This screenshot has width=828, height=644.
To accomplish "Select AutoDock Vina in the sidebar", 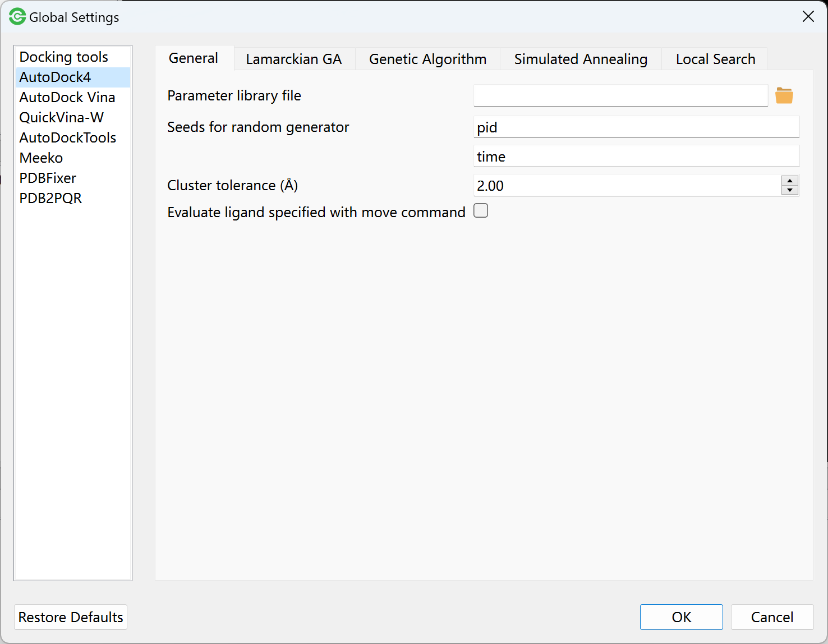I will click(x=73, y=98).
